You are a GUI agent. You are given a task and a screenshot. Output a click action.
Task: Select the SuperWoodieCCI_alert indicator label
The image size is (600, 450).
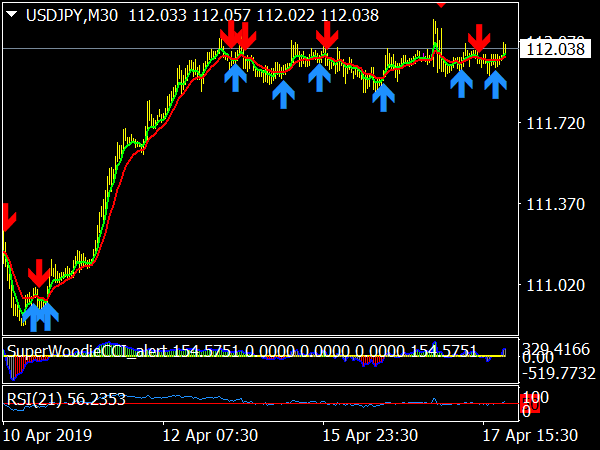click(87, 351)
